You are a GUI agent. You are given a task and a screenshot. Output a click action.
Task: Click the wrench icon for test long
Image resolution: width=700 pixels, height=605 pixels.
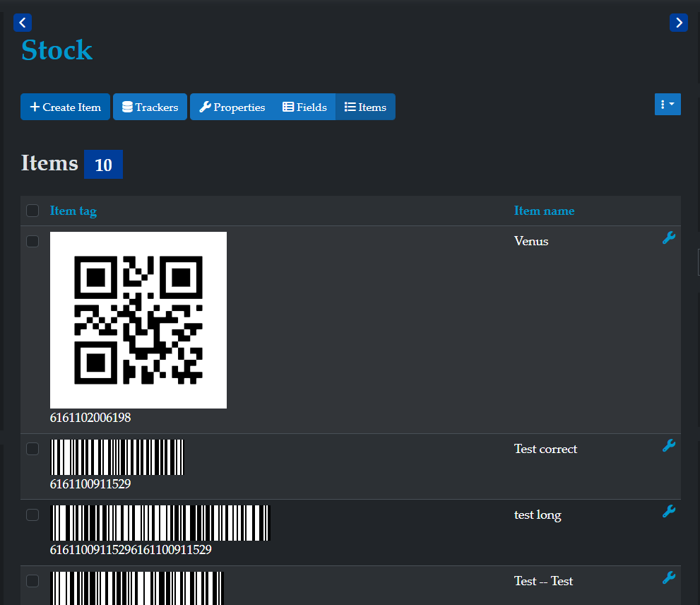tap(669, 511)
